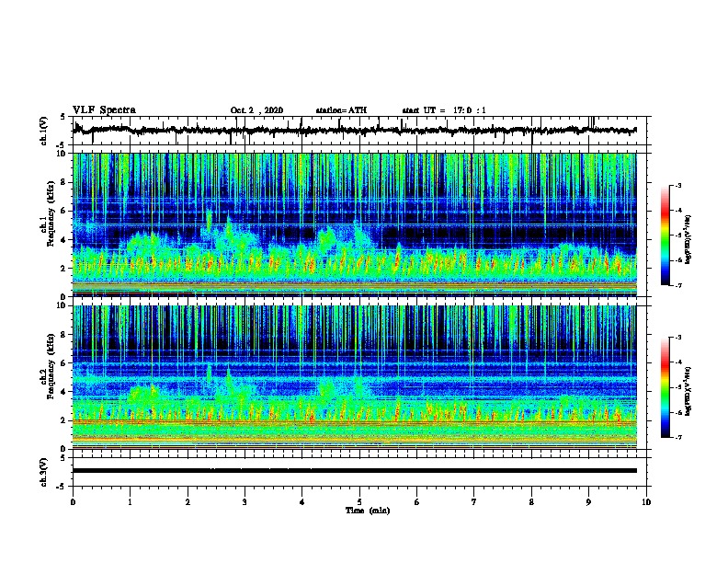728x563 pixels.
Task: Select the date 'Oct. 2 , 2020'
Action: pos(256,110)
